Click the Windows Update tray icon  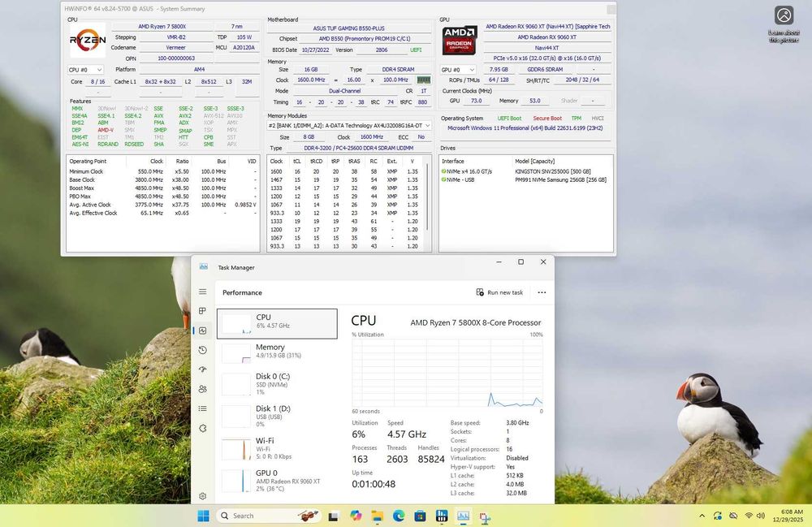click(x=717, y=516)
